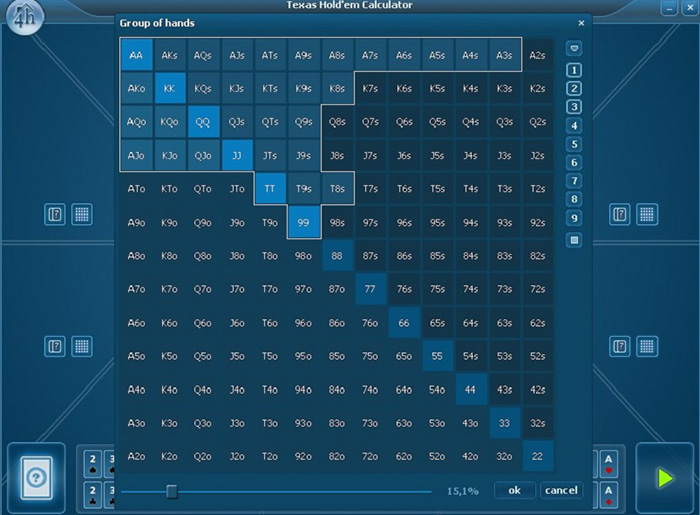The image size is (700, 515).
Task: Enable the 22 hand cell
Action: tap(538, 456)
